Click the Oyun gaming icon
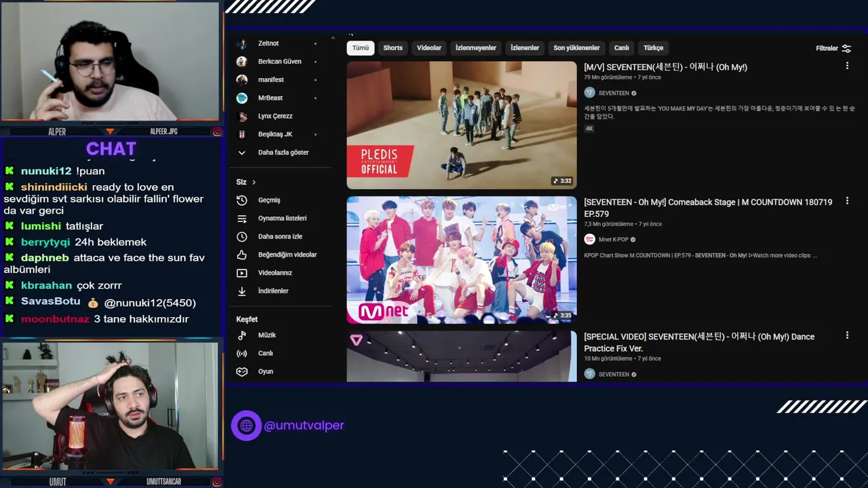Screen dimensions: 868x488 pyautogui.click(x=241, y=371)
